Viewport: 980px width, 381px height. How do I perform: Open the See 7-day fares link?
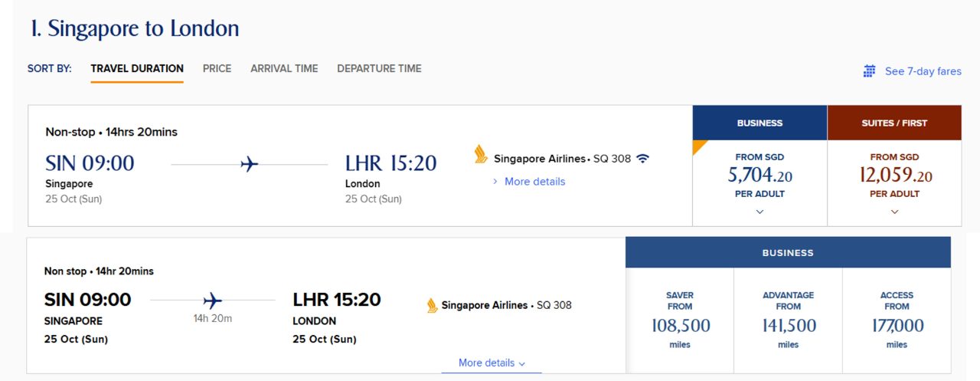click(923, 71)
